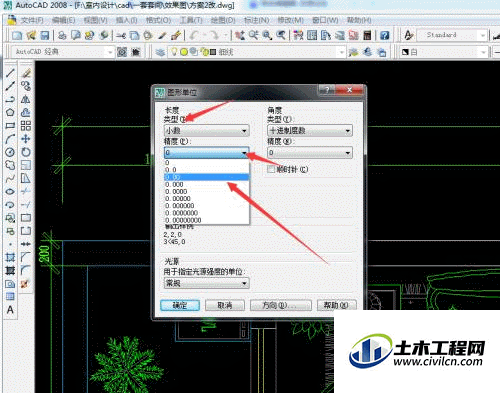Click the Pan realtime toolbar icon
500x393 pixels.
(x=240, y=35)
